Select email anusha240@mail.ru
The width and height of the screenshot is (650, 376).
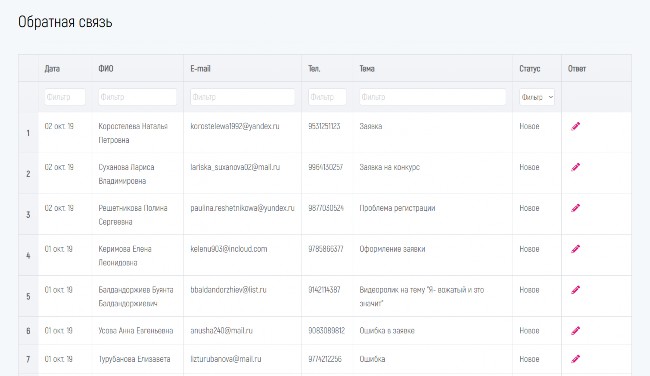pyautogui.click(x=221, y=330)
